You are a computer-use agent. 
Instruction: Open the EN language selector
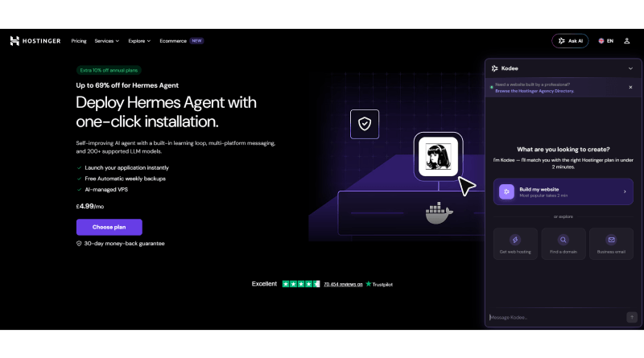[606, 41]
